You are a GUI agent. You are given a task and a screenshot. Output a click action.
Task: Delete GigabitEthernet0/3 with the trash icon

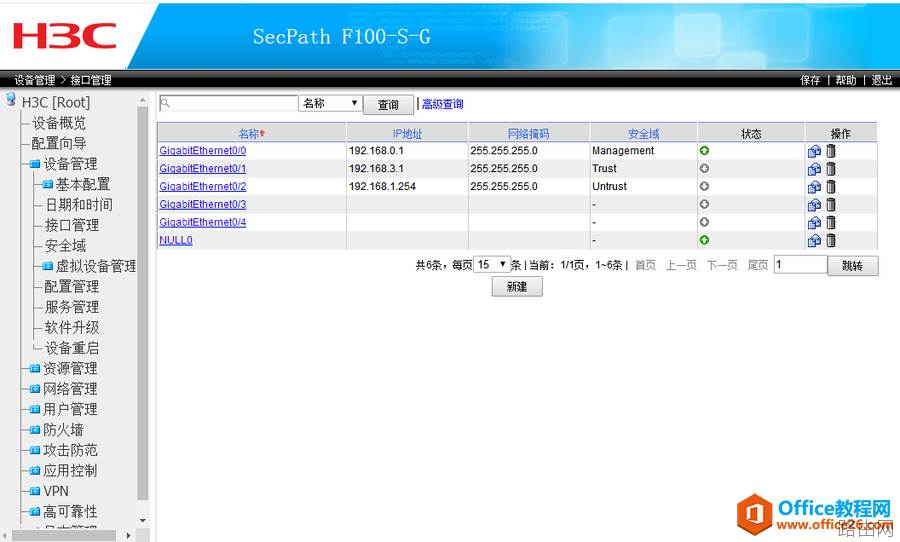tap(831, 204)
